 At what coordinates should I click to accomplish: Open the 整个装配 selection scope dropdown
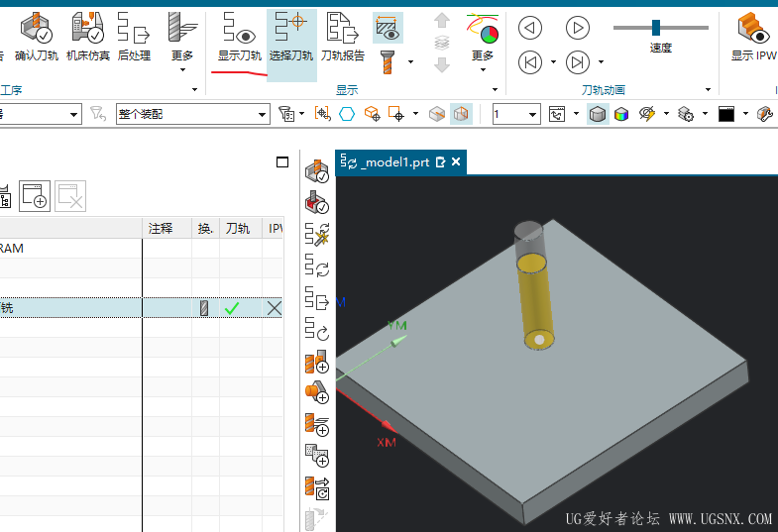tap(192, 115)
